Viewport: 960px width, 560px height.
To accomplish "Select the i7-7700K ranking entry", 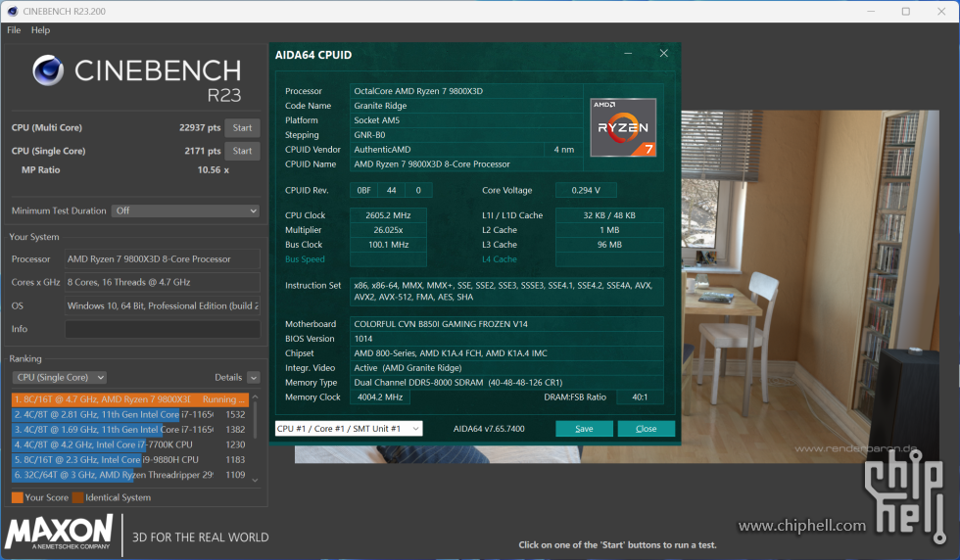I will tap(129, 444).
